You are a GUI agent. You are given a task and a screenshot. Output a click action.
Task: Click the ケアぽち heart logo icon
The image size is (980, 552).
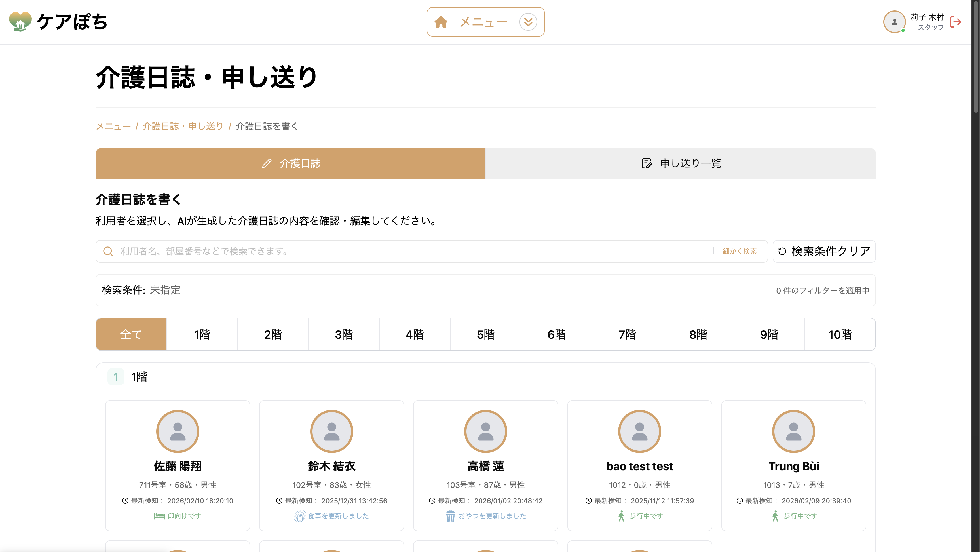pyautogui.click(x=20, y=22)
